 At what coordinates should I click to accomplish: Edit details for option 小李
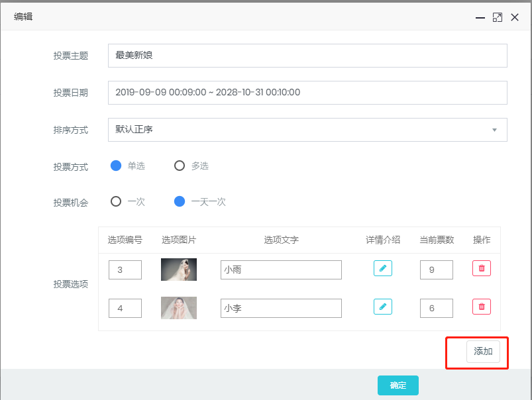pyautogui.click(x=383, y=307)
